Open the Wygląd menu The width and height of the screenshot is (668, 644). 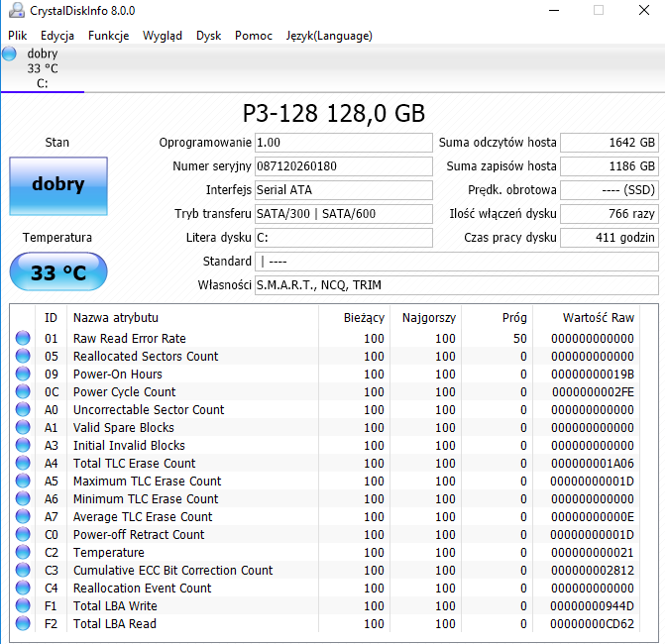pyautogui.click(x=163, y=36)
